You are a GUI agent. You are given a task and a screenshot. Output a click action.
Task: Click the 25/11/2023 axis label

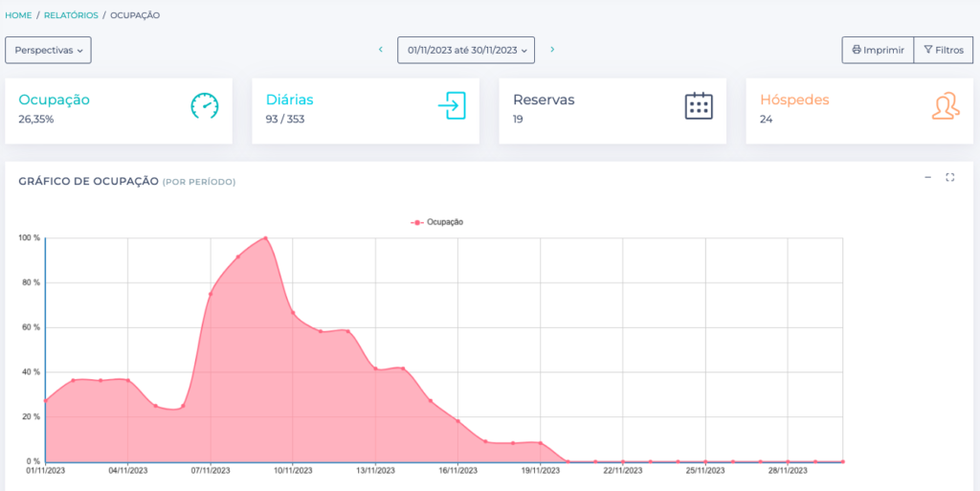tap(705, 471)
